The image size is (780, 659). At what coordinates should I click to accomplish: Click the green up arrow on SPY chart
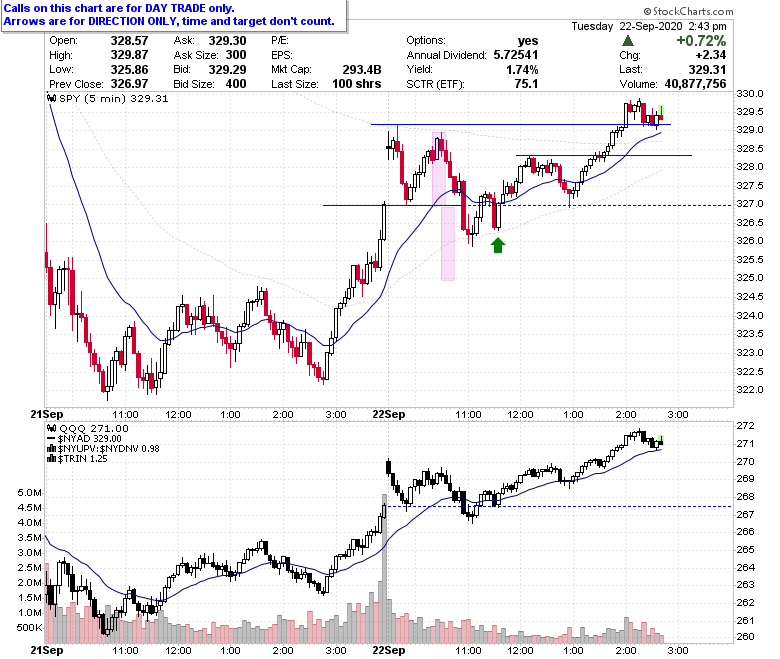pos(498,245)
